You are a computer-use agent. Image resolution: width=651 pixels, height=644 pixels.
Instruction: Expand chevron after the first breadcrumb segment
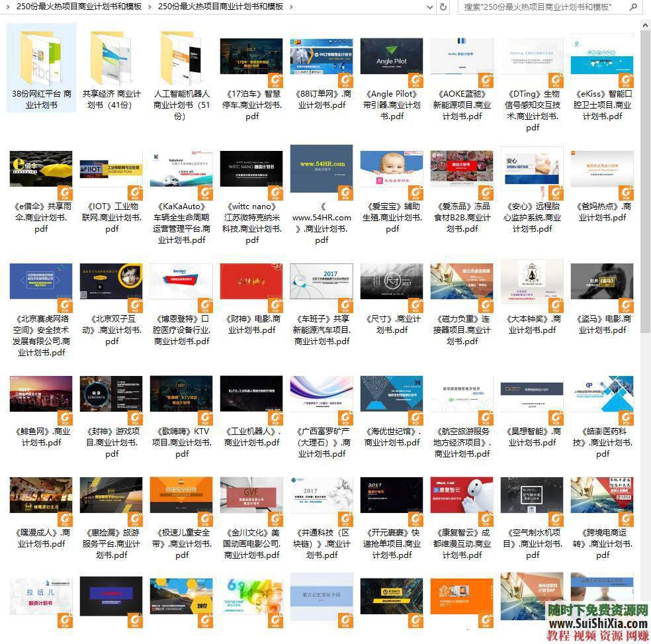pyautogui.click(x=150, y=7)
